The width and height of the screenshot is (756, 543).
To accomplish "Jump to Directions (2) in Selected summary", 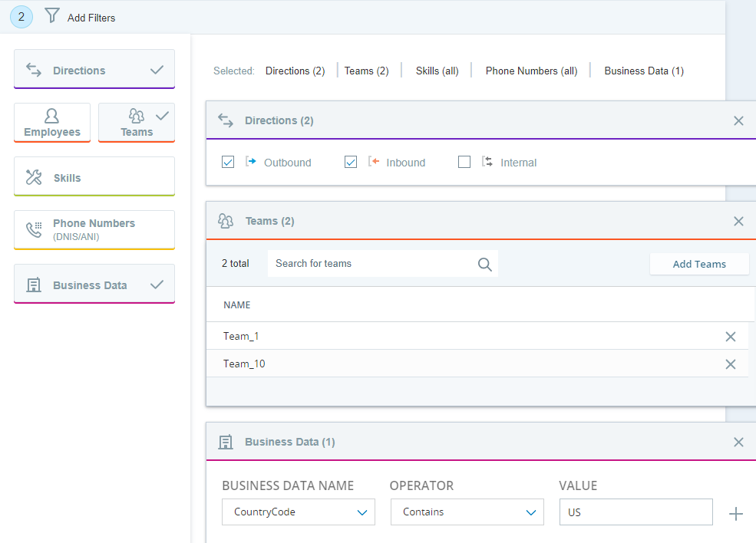I will coord(295,71).
